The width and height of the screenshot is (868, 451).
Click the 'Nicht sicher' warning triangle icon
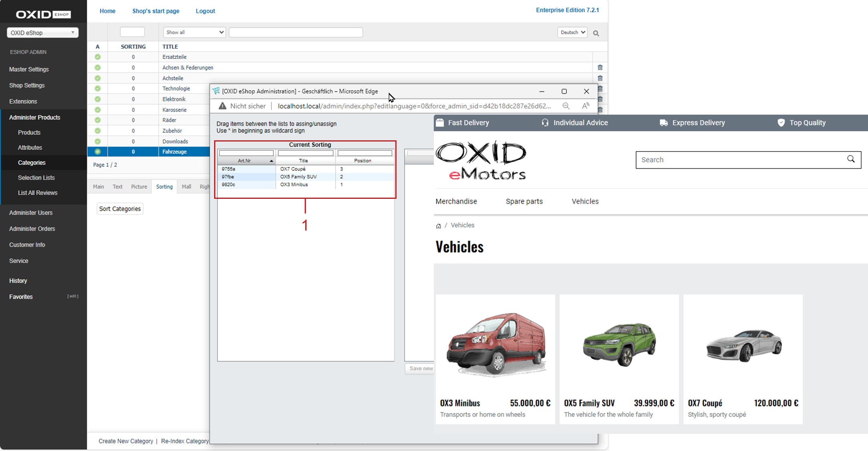pos(222,106)
